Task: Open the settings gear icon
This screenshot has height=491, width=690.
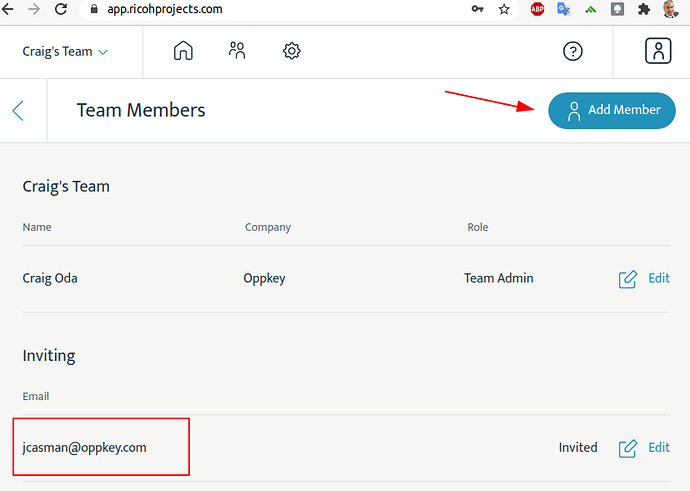Action: coord(291,51)
